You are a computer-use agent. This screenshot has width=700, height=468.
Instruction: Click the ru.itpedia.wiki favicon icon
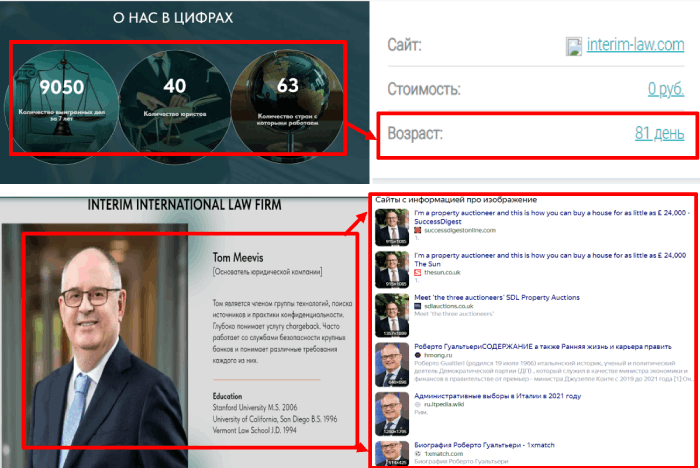418,407
